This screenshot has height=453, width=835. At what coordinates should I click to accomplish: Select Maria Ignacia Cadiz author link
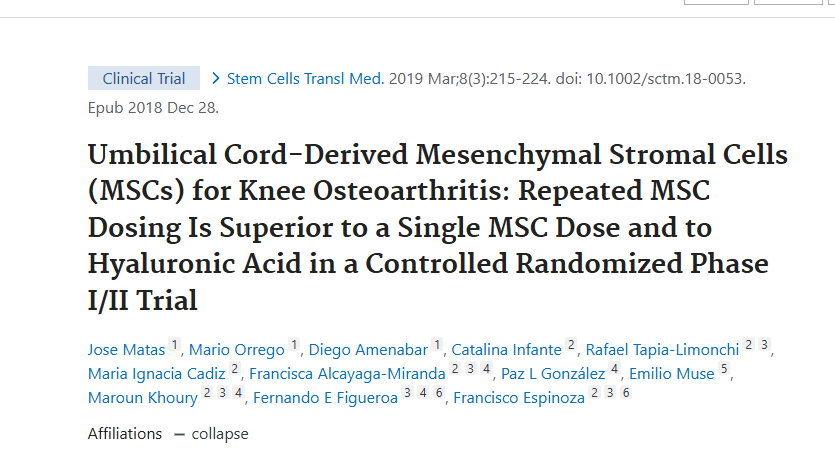tap(157, 373)
